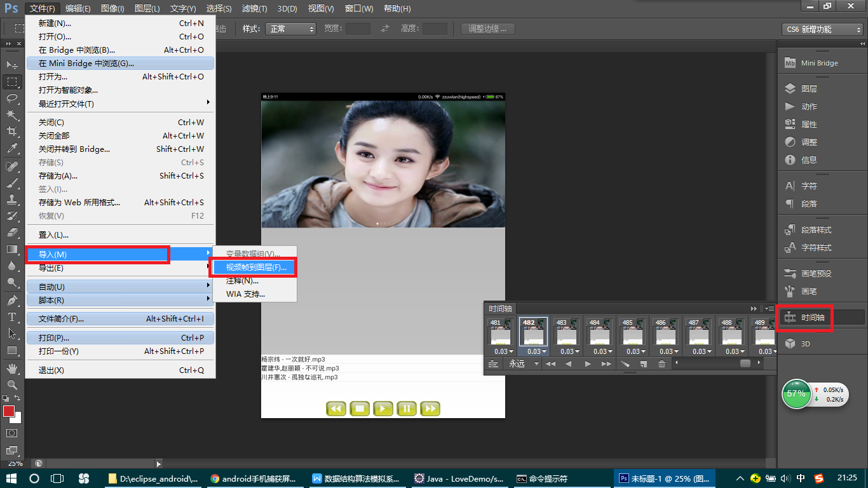Screen dimensions: 868x488
Task: Select the Move tool
Action: pyautogui.click(x=12, y=65)
